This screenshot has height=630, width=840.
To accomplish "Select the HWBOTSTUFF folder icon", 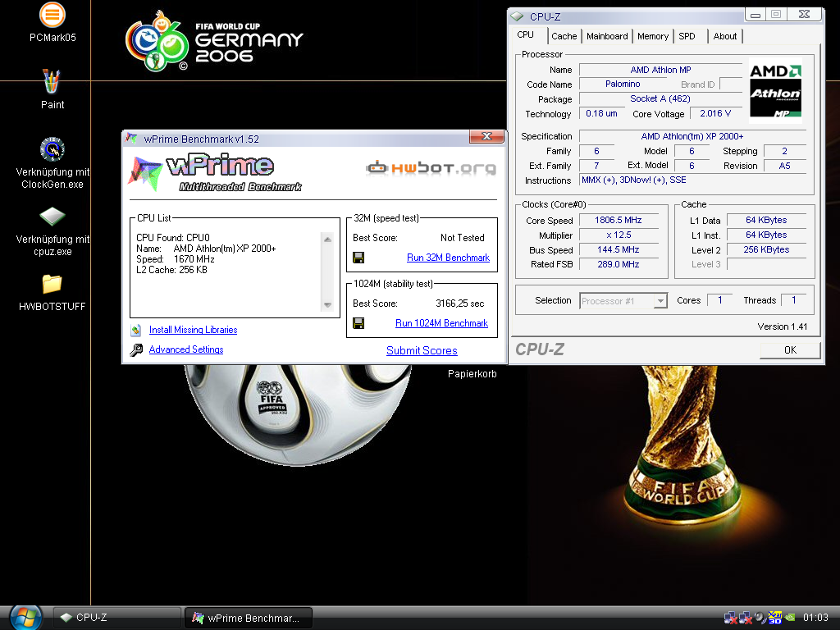I will click(52, 284).
